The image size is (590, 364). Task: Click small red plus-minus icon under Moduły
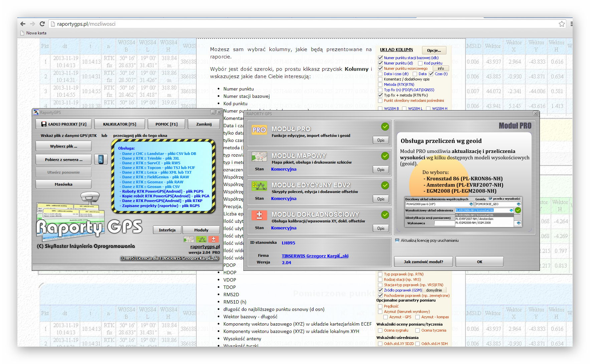213,239
